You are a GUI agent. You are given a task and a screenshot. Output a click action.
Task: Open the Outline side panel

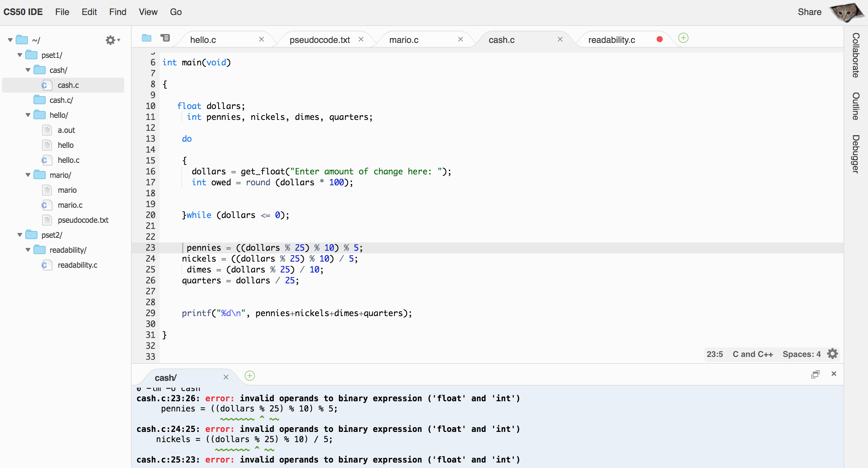click(856, 106)
